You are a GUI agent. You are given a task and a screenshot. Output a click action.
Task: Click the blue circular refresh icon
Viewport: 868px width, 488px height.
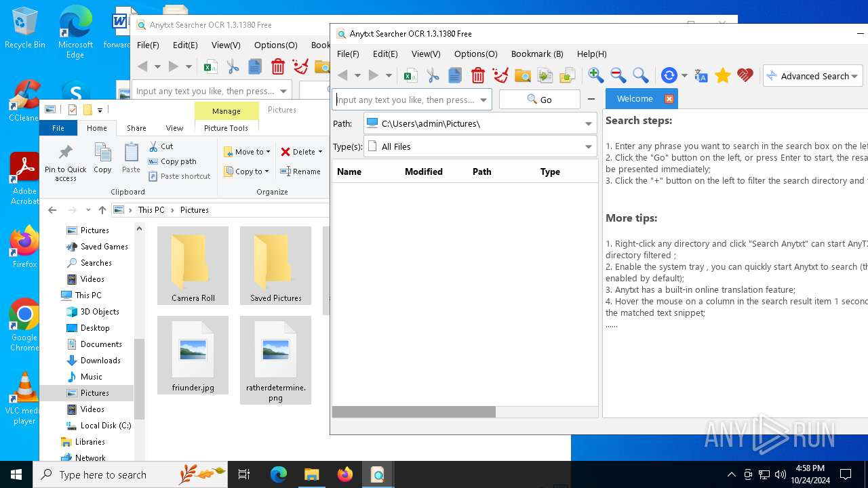[x=669, y=75]
